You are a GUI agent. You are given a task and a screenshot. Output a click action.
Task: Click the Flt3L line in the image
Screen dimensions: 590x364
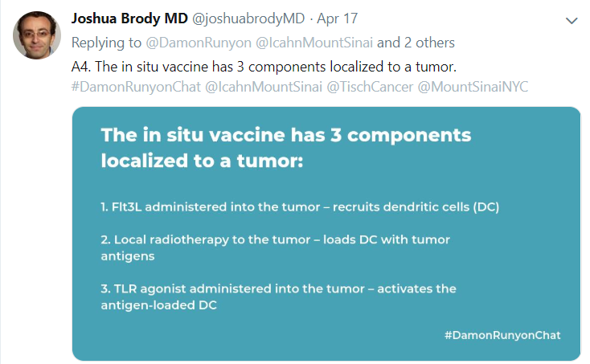click(x=300, y=207)
